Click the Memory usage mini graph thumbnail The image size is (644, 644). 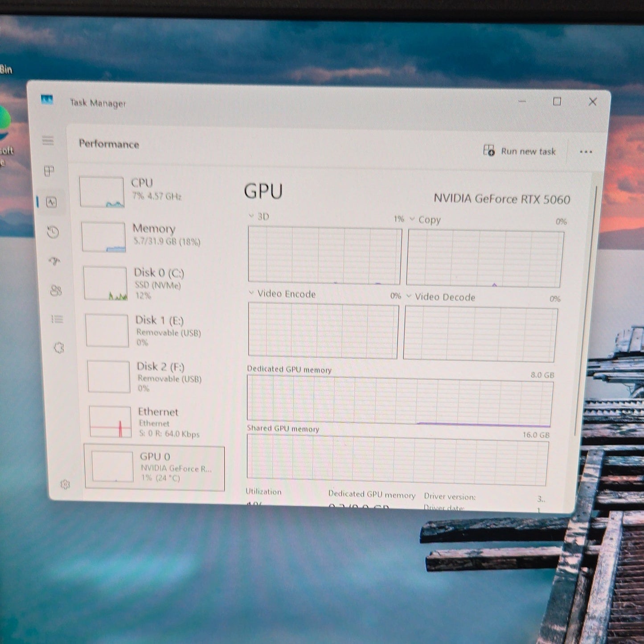pos(103,237)
